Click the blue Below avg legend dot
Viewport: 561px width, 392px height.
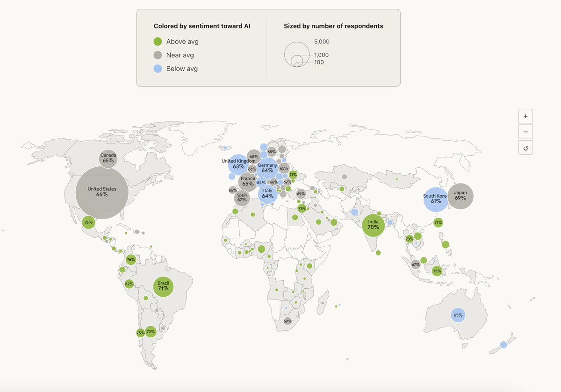tap(158, 69)
